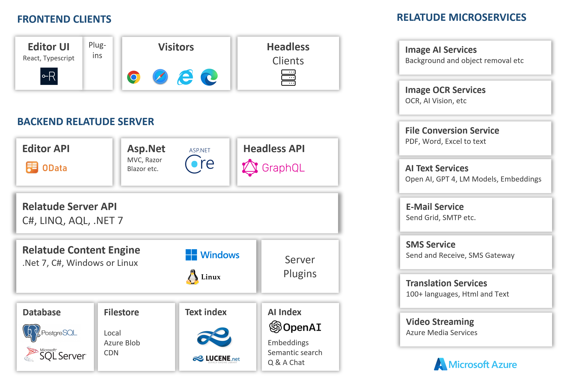Screen dimensions: 576x392
Task: Click the Relatude R logo icon
Action: [49, 76]
